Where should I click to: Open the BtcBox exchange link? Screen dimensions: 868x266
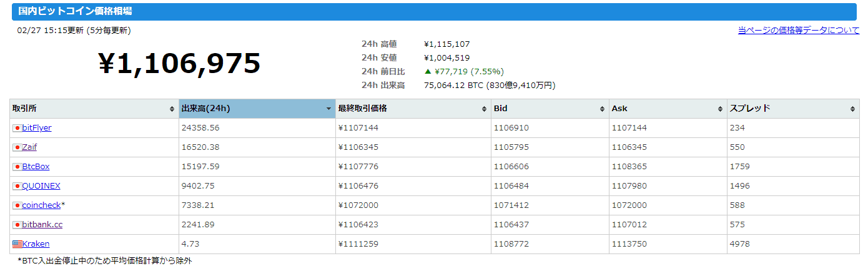pyautogui.click(x=36, y=167)
